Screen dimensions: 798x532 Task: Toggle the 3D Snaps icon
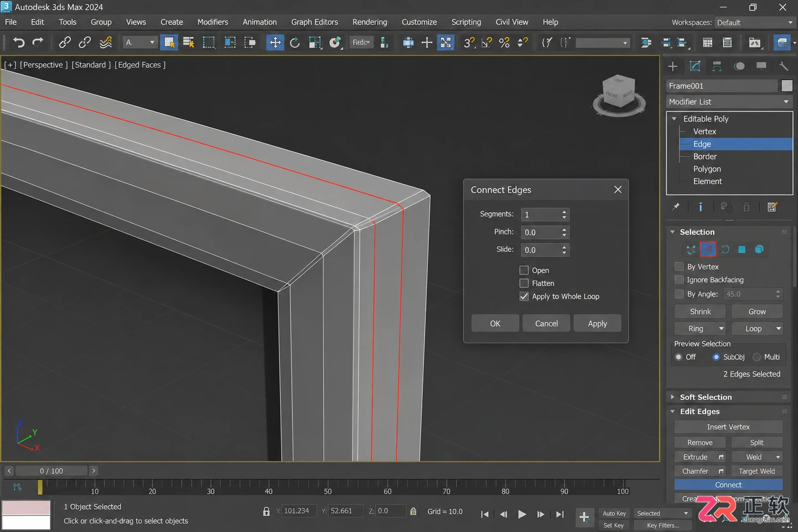point(469,43)
